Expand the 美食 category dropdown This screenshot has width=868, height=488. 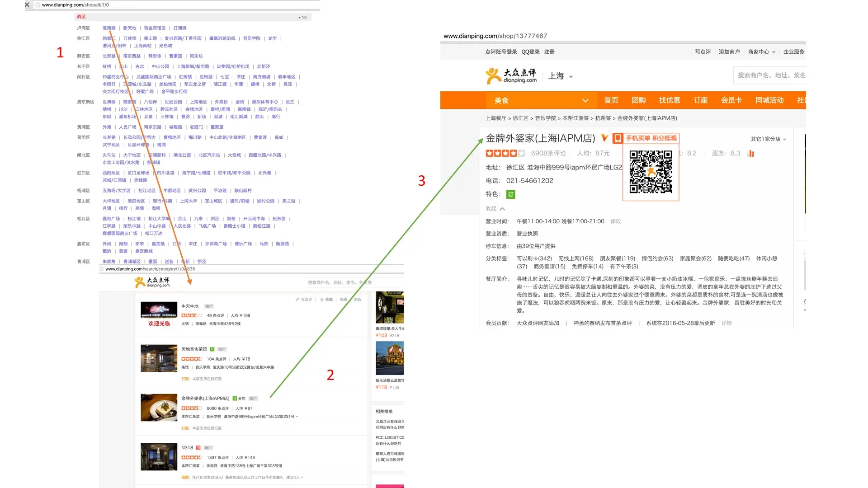[585, 101]
